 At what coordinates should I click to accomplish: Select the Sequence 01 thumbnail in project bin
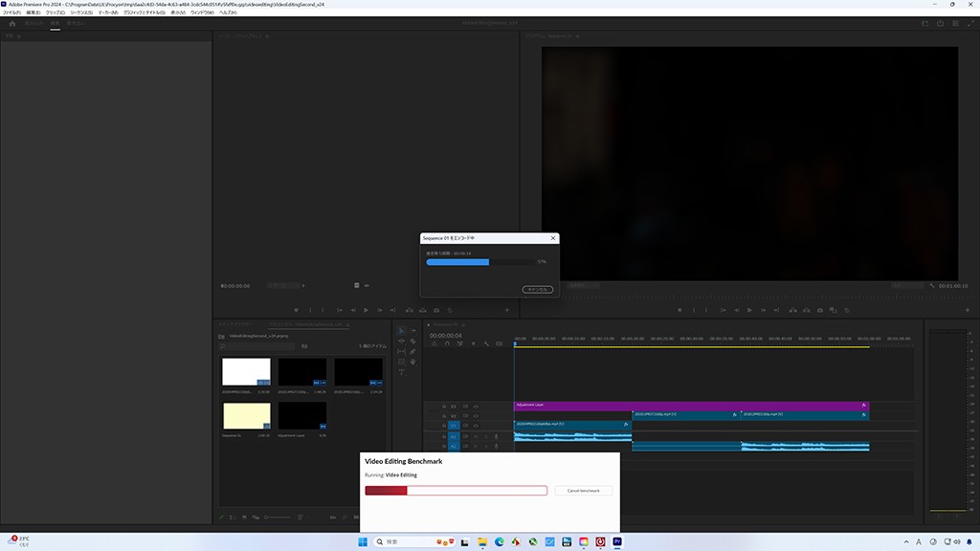coord(247,415)
